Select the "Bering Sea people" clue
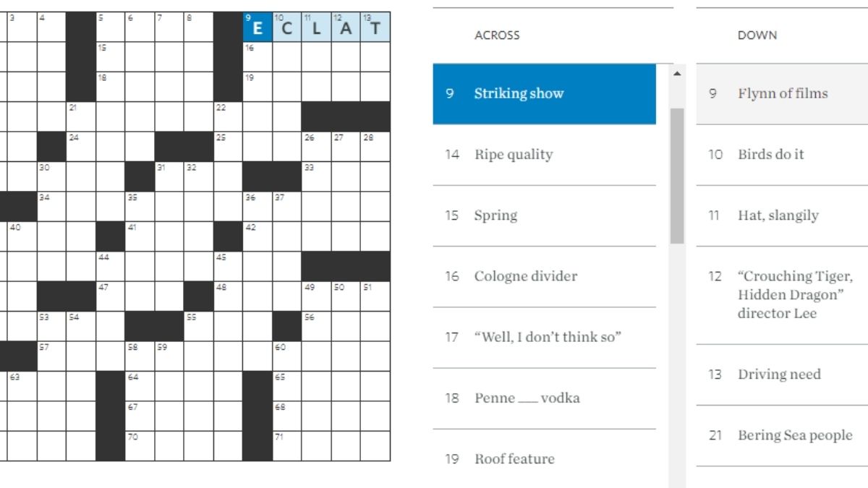 pyautogui.click(x=782, y=435)
